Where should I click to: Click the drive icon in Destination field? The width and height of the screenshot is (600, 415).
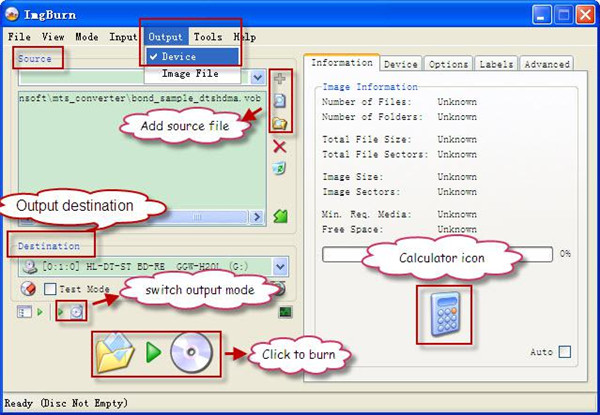tap(30, 267)
